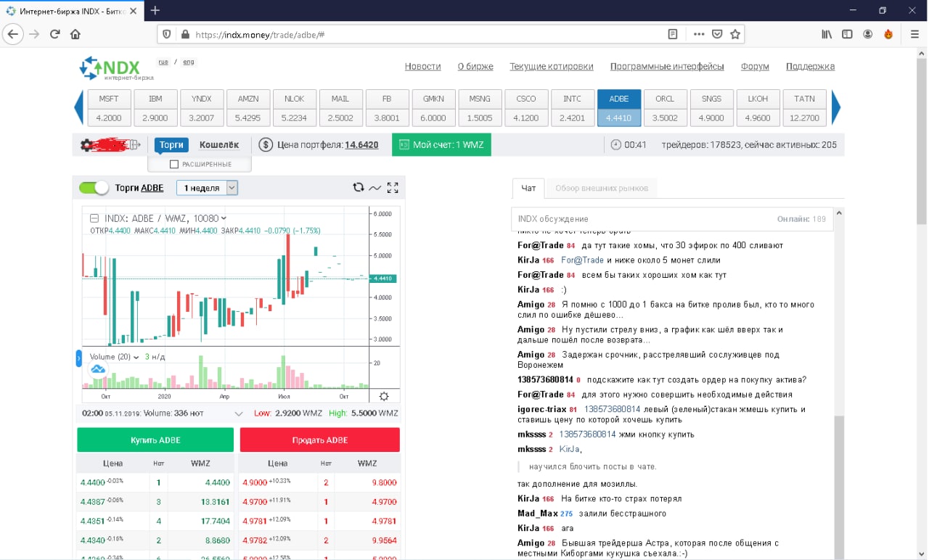Expand the chart to fullscreen
Viewport: 929px width, 560px height.
393,187
